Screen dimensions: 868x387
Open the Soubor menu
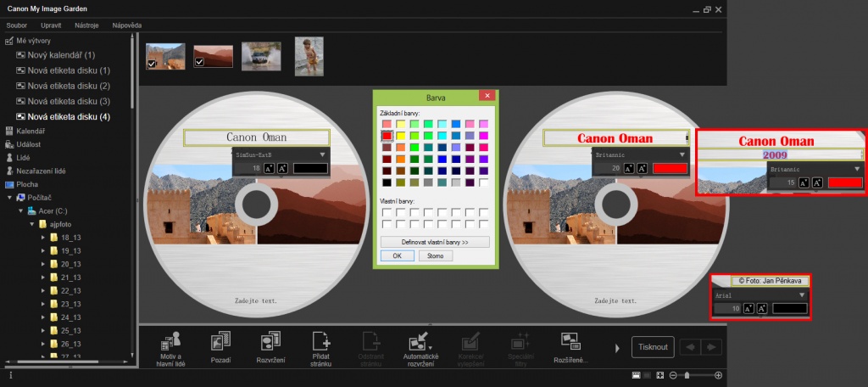[x=17, y=25]
